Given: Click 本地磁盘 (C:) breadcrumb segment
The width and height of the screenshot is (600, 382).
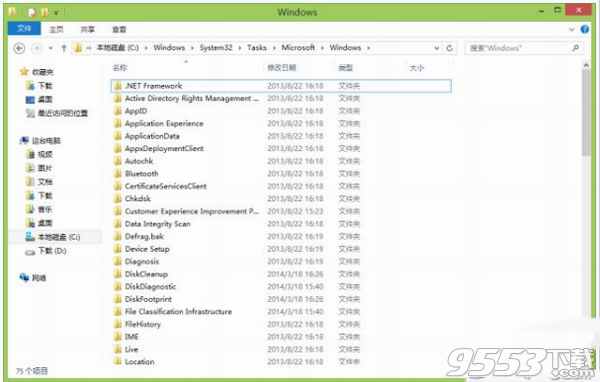Looking at the screenshot, I should click(117, 48).
